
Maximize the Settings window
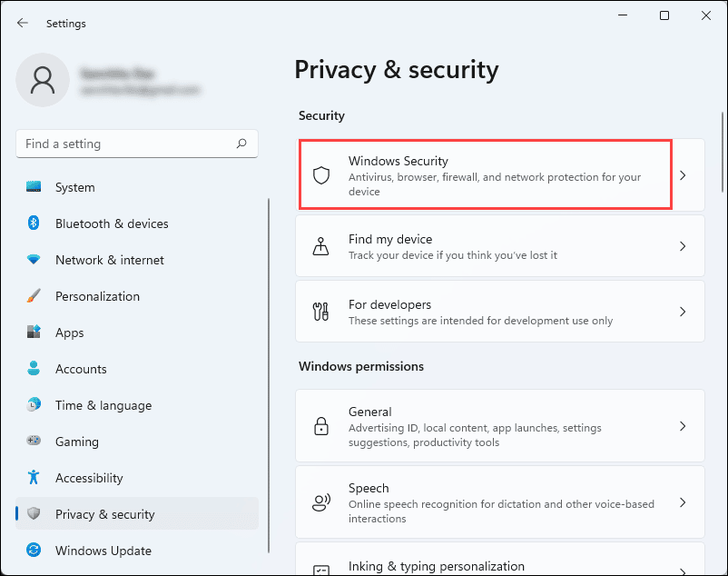pyautogui.click(x=664, y=15)
